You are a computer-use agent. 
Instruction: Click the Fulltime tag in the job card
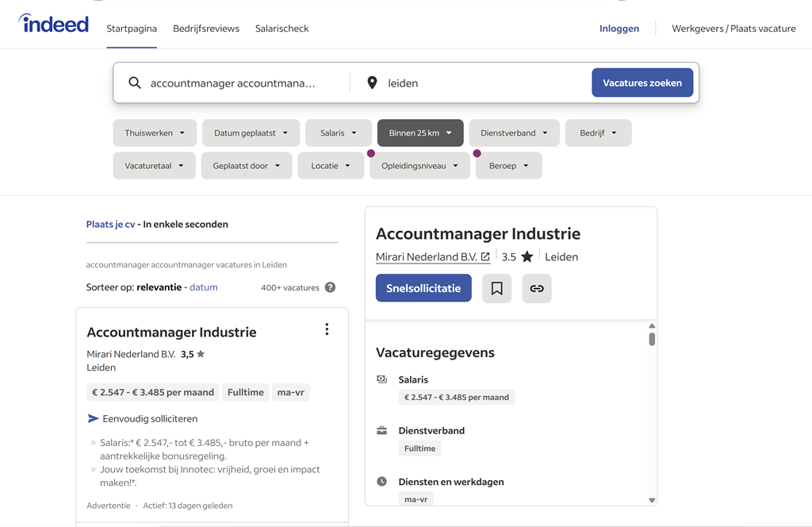point(246,392)
